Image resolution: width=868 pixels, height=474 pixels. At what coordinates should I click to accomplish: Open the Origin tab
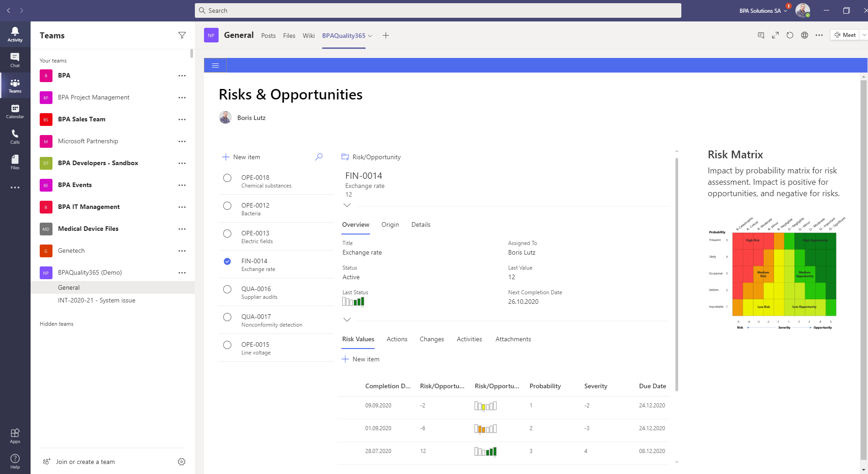click(x=390, y=224)
